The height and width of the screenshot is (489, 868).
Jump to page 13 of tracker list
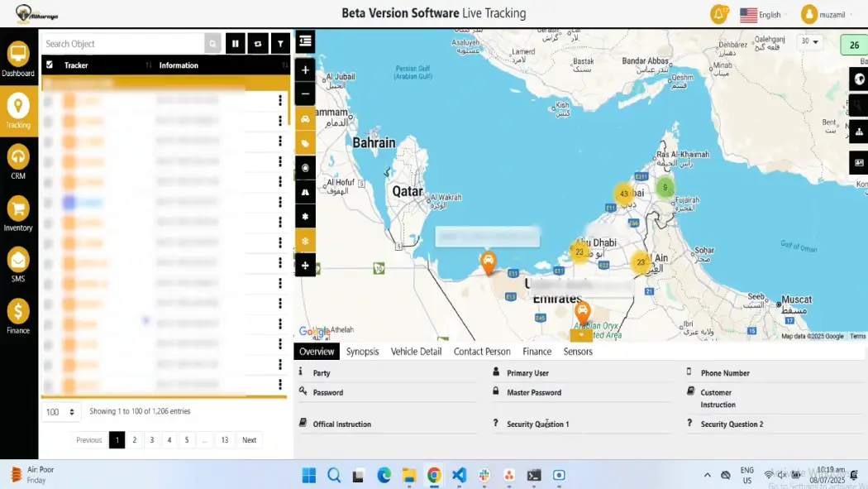(225, 440)
